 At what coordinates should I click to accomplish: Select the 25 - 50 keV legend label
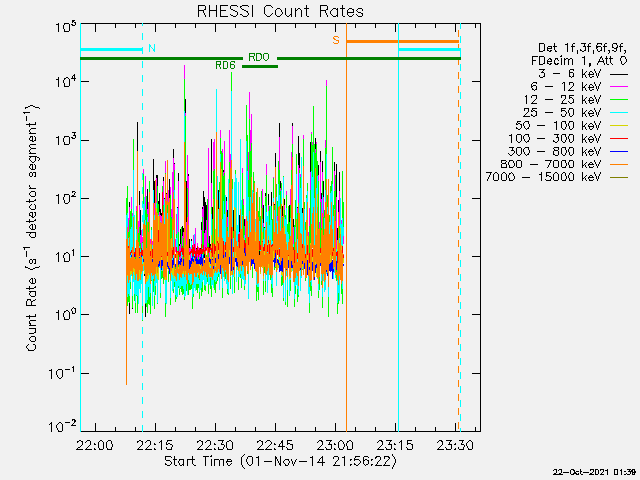[x=562, y=112]
